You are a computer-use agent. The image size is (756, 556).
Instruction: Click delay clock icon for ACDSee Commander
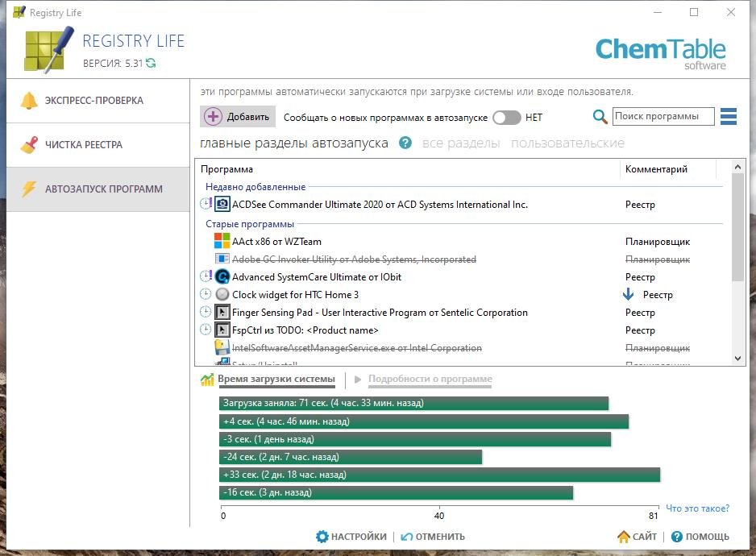pyautogui.click(x=206, y=204)
